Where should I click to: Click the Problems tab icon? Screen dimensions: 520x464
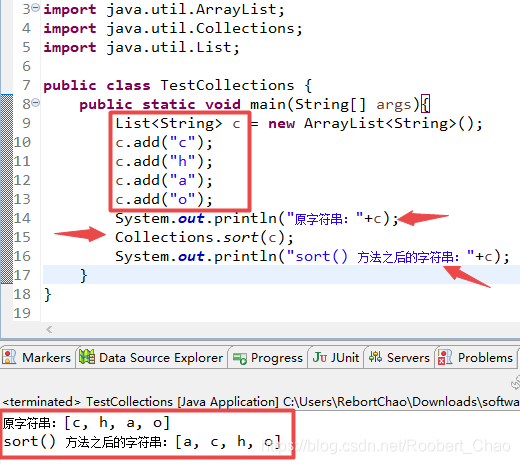coord(445,357)
